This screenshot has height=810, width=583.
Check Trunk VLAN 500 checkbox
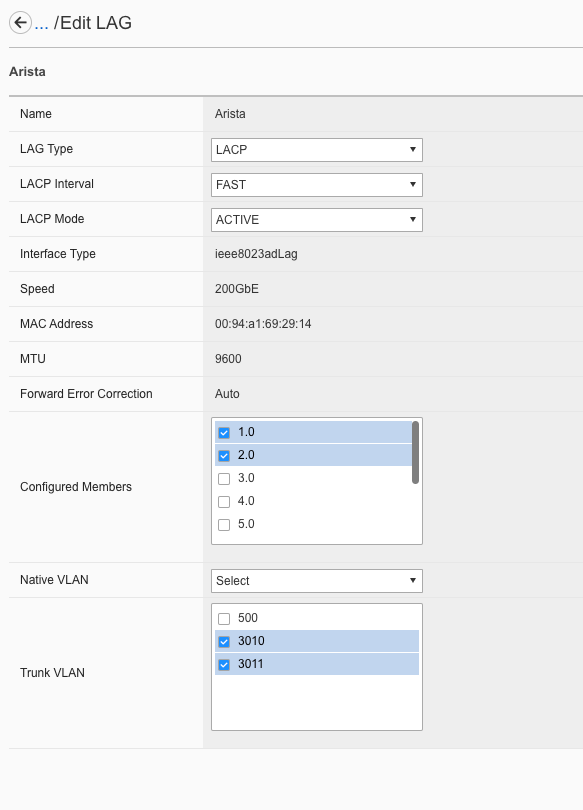(x=224, y=618)
